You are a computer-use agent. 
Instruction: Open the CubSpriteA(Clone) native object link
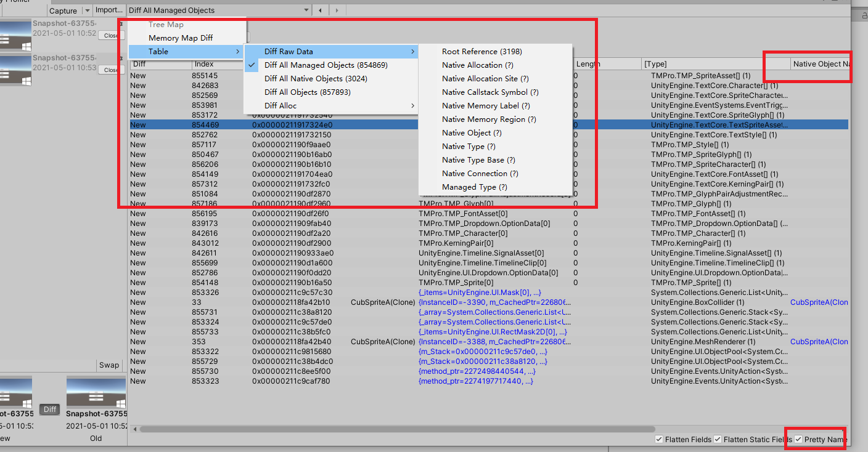tap(819, 302)
